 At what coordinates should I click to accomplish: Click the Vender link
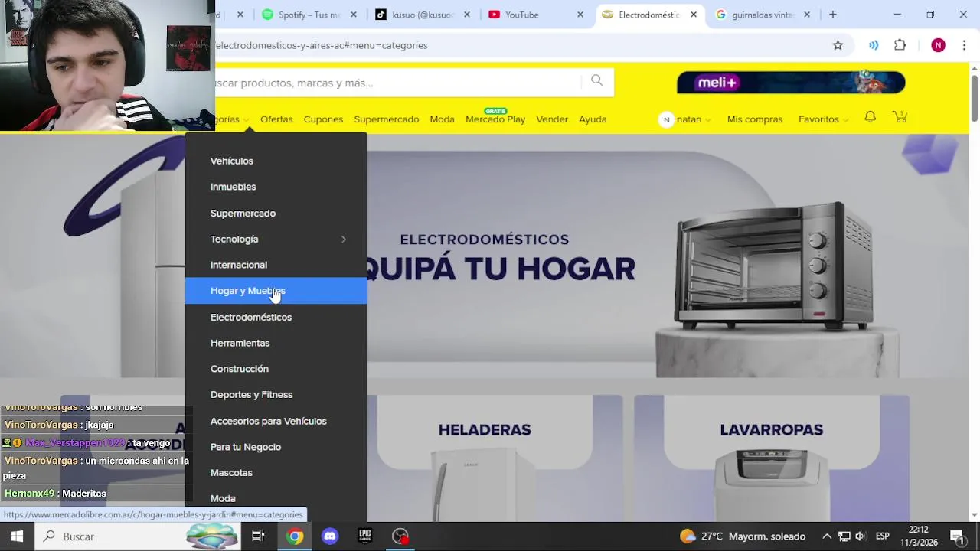point(552,119)
